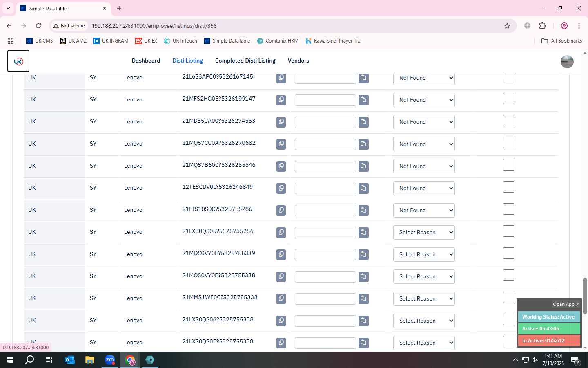
Task: Open Select Reason dropdown for 21MQS0VY0E?5325755339
Action: tap(424, 254)
